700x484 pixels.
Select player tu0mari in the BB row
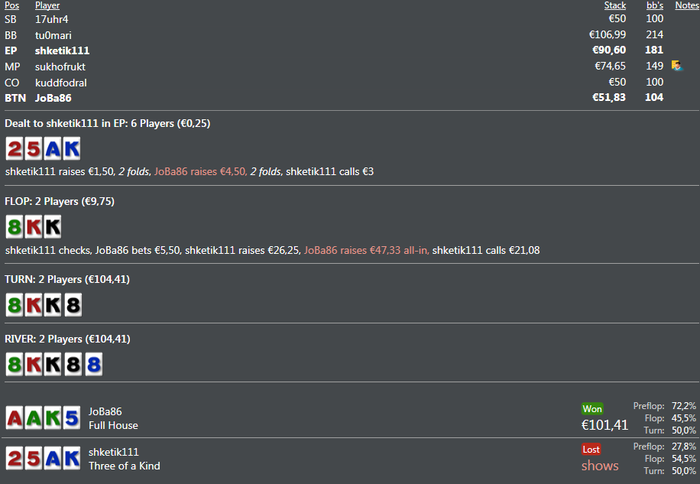click(x=52, y=34)
